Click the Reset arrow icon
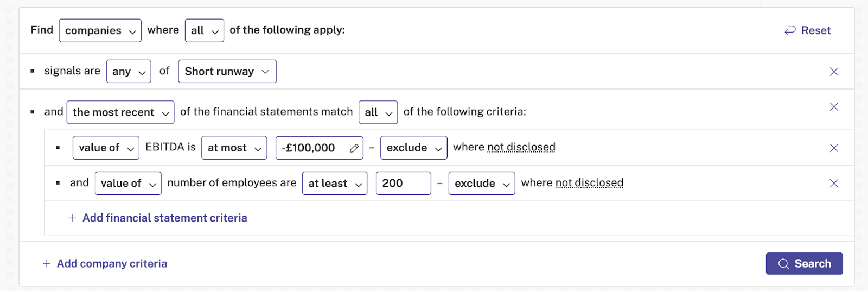The height and width of the screenshot is (291, 868). pyautogui.click(x=790, y=30)
